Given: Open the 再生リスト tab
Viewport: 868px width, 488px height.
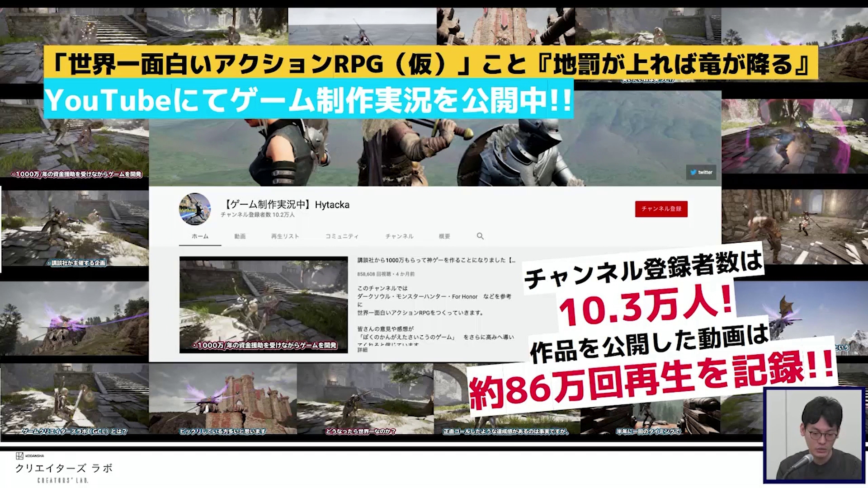Looking at the screenshot, I should [x=285, y=236].
